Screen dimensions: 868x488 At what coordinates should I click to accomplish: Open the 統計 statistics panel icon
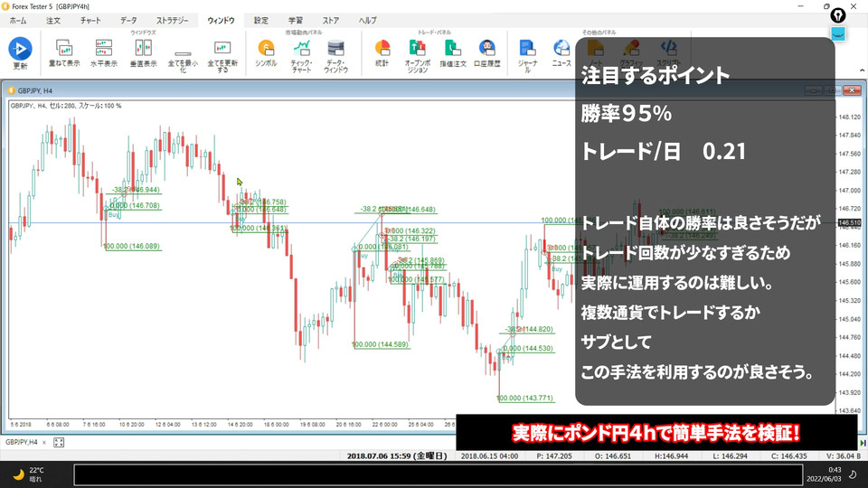click(382, 48)
